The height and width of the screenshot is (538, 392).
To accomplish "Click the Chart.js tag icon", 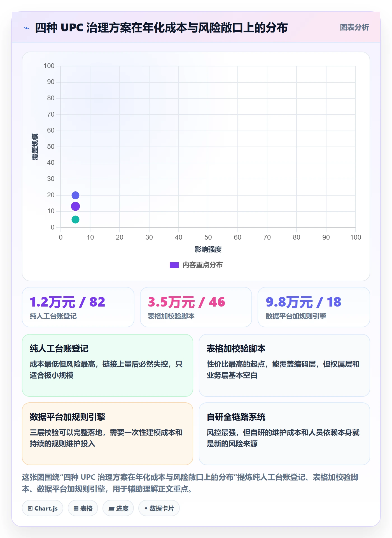I will point(30,509).
